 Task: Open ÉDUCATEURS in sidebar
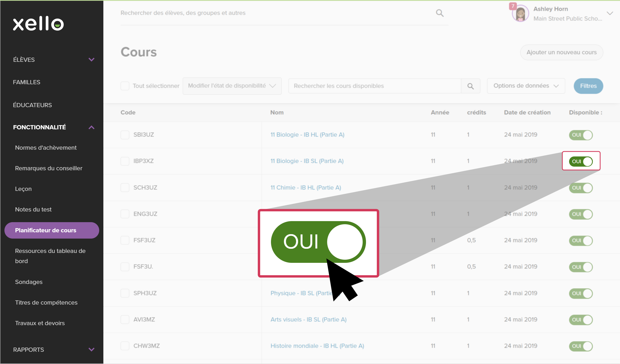pos(32,105)
